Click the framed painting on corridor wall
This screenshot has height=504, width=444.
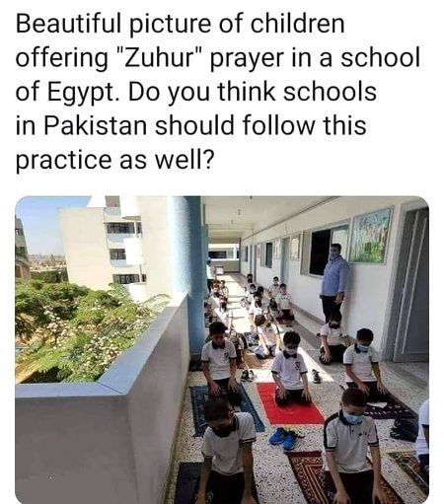coord(371,236)
